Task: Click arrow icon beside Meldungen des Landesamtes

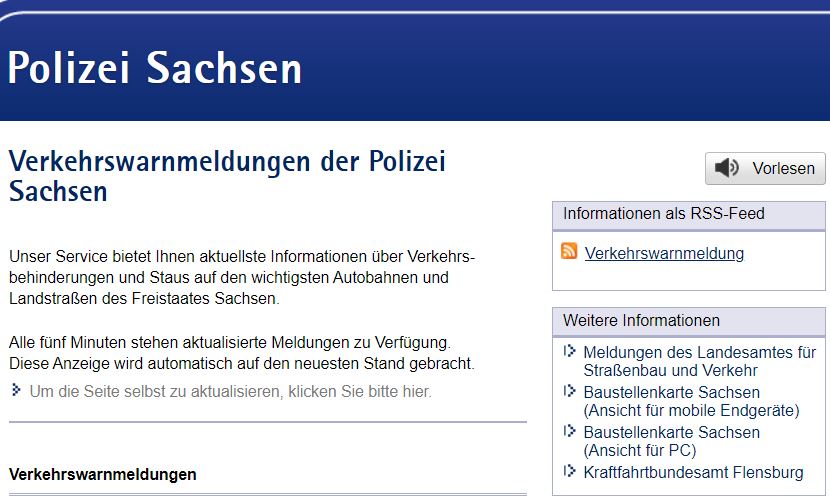Action: tap(570, 351)
